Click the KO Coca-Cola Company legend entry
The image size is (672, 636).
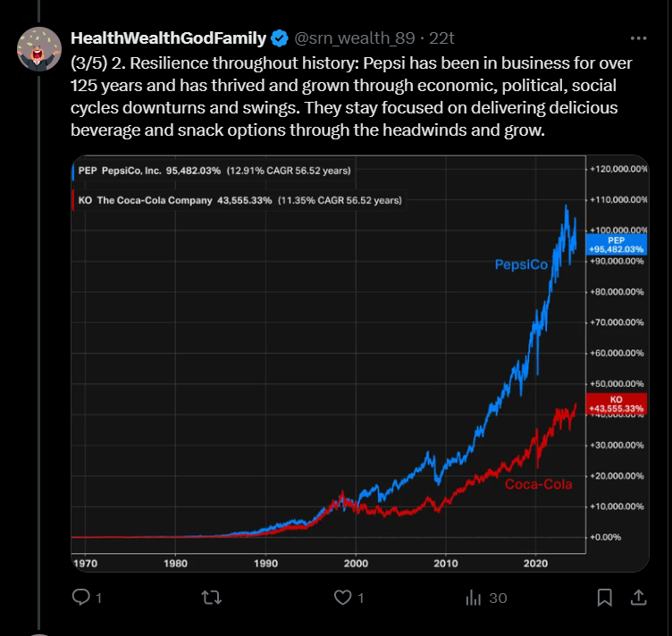tap(239, 200)
